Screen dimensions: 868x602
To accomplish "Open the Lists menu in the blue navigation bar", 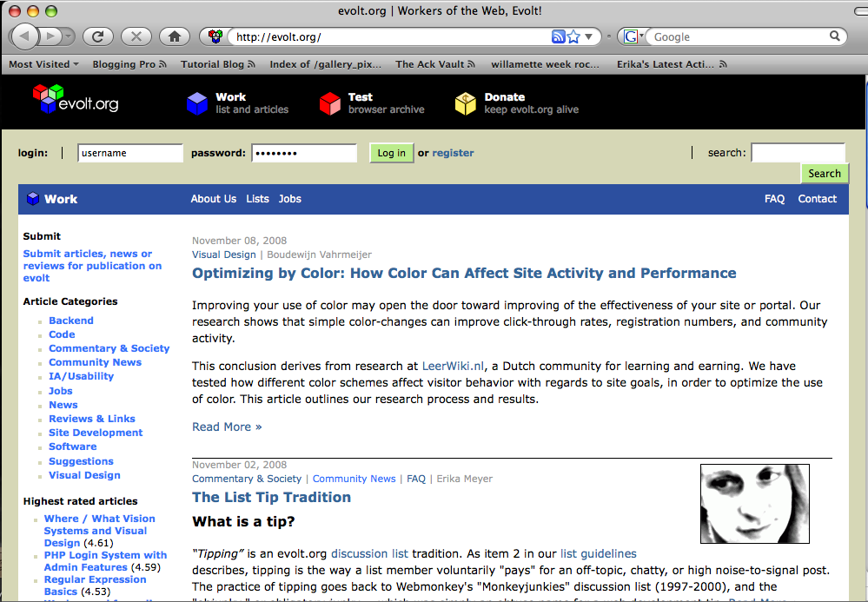I will [257, 199].
